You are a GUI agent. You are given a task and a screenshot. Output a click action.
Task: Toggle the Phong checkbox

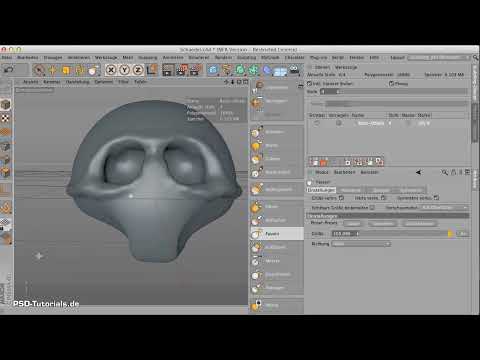tap(391, 84)
